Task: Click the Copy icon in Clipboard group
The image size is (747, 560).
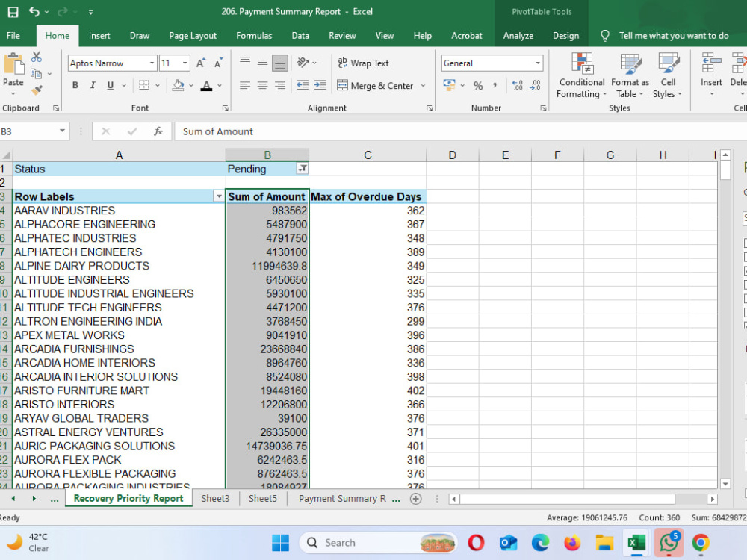Action: (36, 73)
